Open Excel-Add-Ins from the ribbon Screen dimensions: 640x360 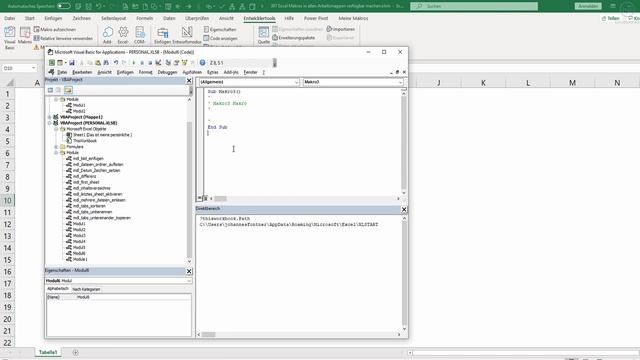point(123,35)
